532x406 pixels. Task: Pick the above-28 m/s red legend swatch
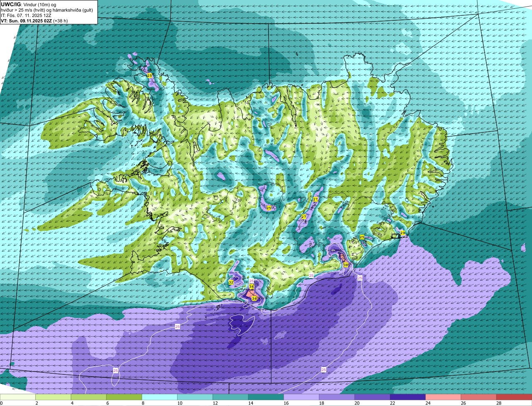(x=514, y=397)
